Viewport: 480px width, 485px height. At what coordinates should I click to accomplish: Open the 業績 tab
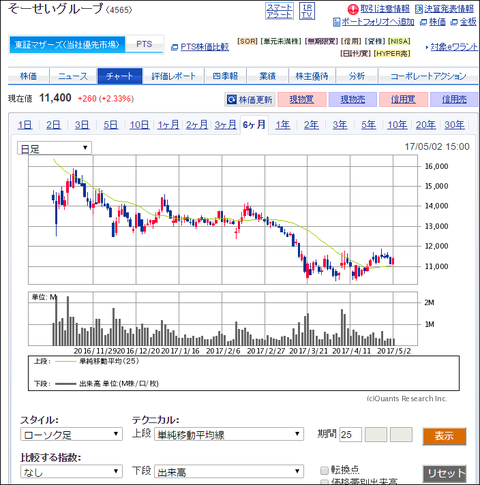[x=267, y=76]
